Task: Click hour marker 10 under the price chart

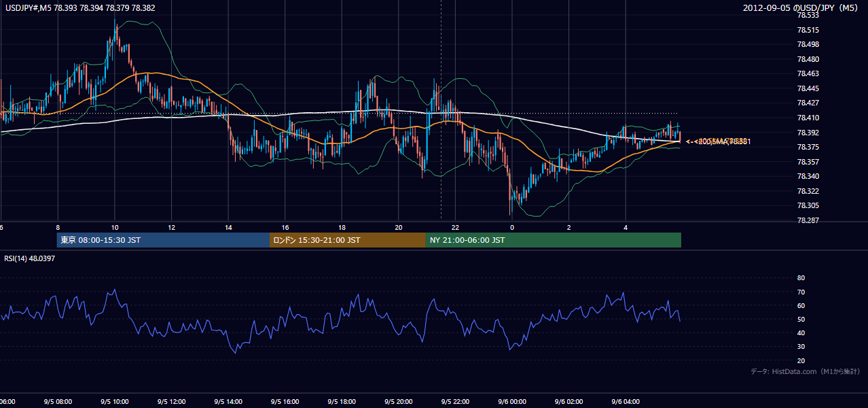Action: point(115,228)
